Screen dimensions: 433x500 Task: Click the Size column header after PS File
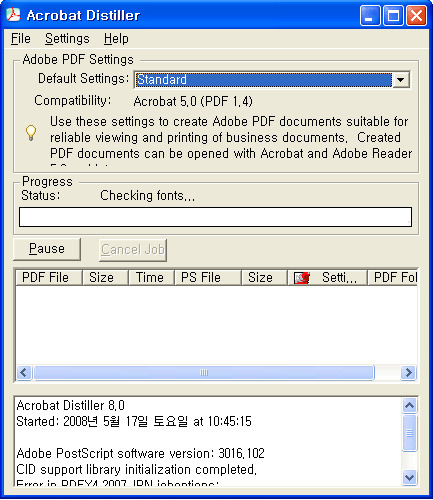click(264, 277)
